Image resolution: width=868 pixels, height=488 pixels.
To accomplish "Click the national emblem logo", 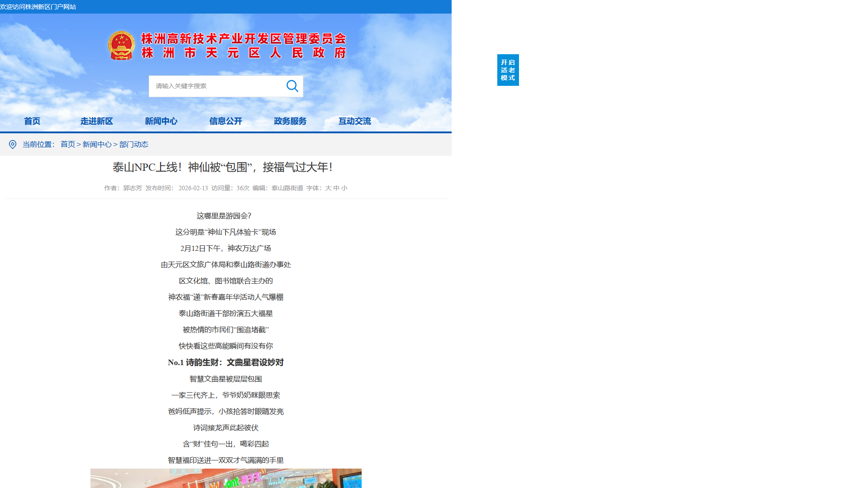I will [x=121, y=46].
